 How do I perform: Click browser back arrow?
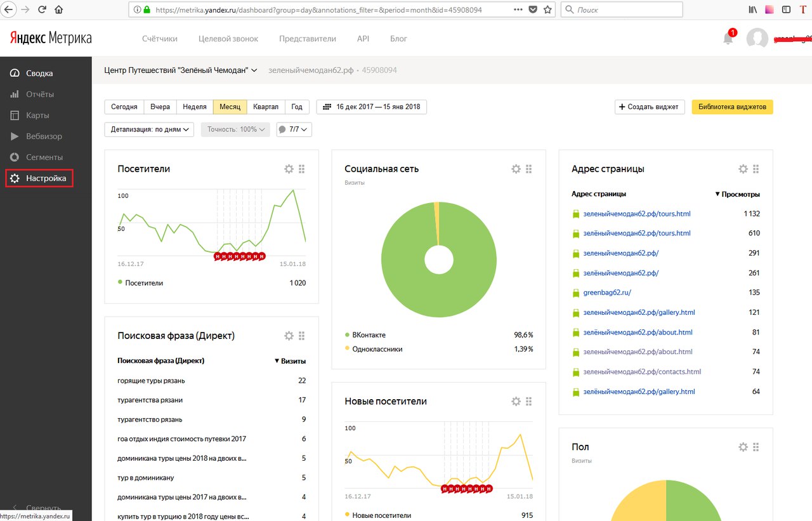pos(9,10)
